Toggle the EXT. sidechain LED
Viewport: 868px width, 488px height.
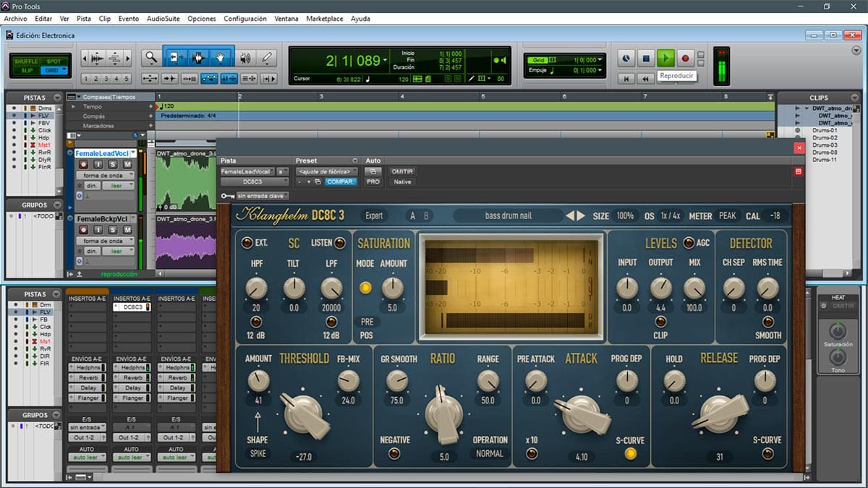click(247, 243)
